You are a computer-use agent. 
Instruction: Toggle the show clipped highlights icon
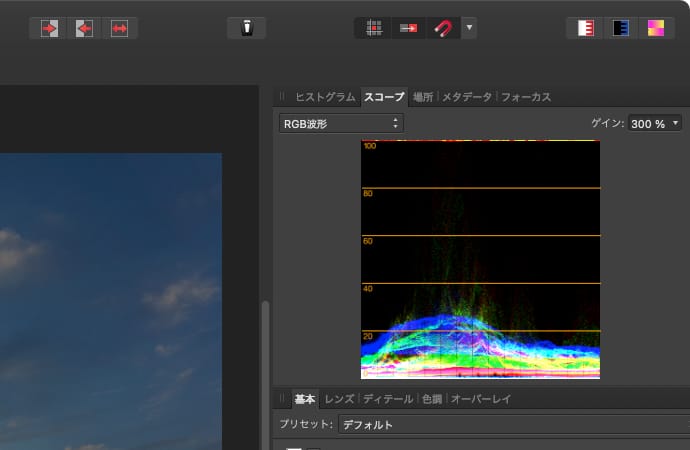586,28
